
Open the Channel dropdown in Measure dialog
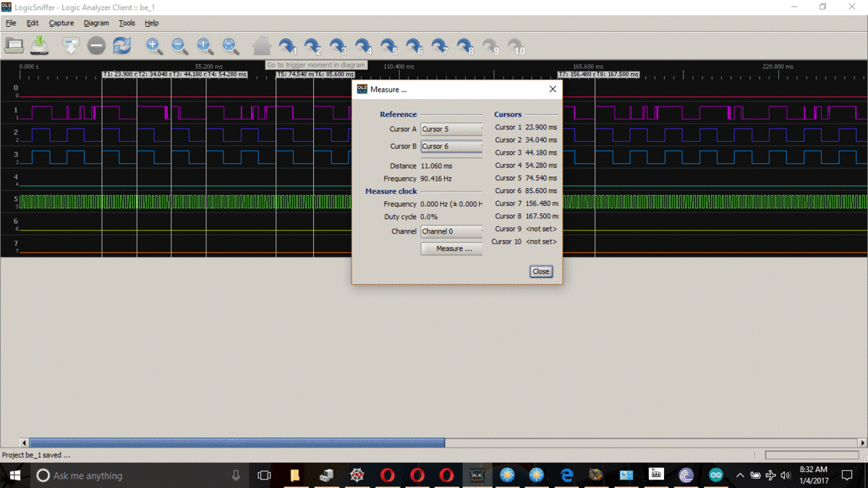(452, 231)
